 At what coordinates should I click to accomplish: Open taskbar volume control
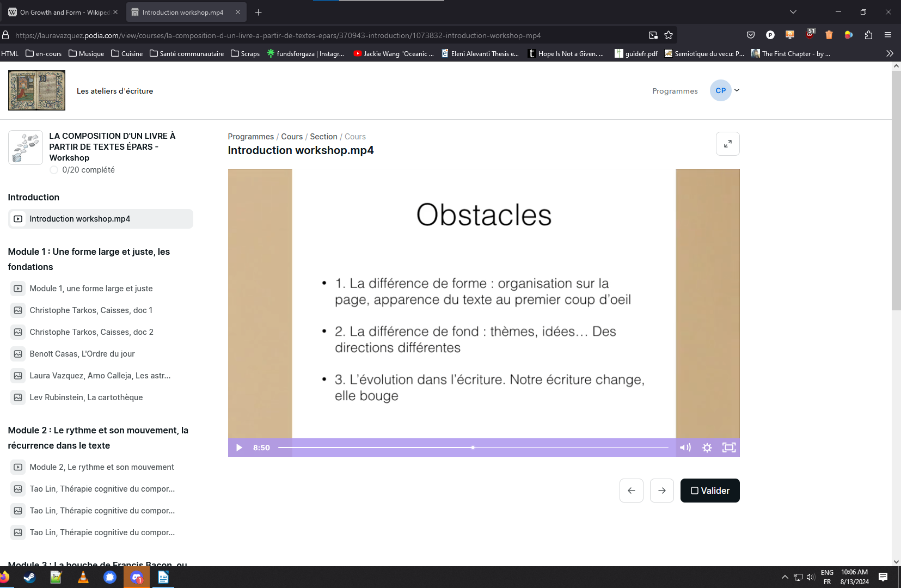tap(811, 577)
